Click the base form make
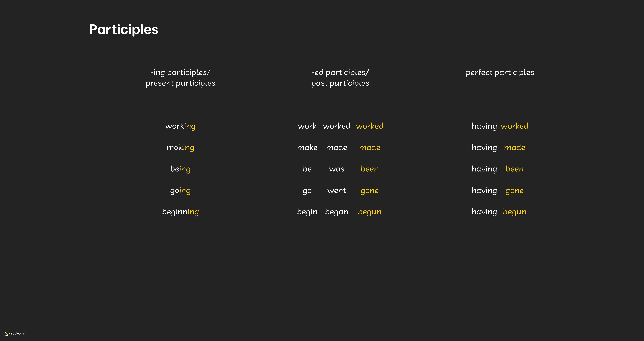The image size is (644, 341). pyautogui.click(x=307, y=147)
